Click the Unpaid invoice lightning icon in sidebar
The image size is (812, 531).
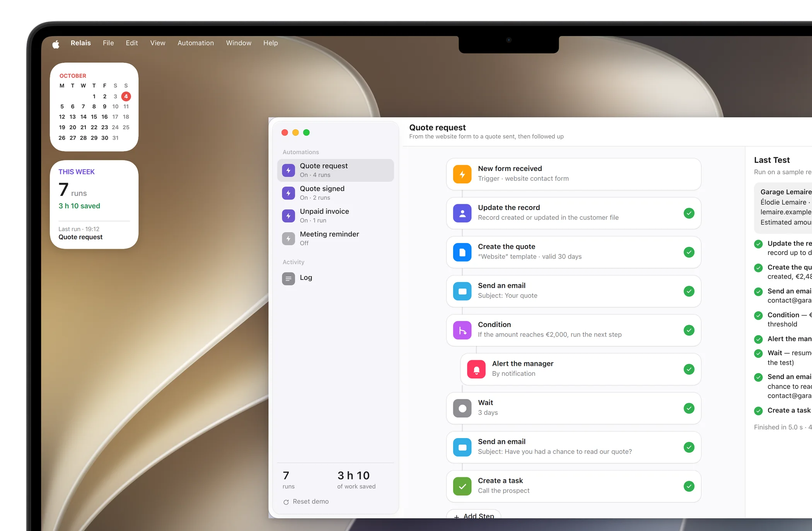point(288,216)
